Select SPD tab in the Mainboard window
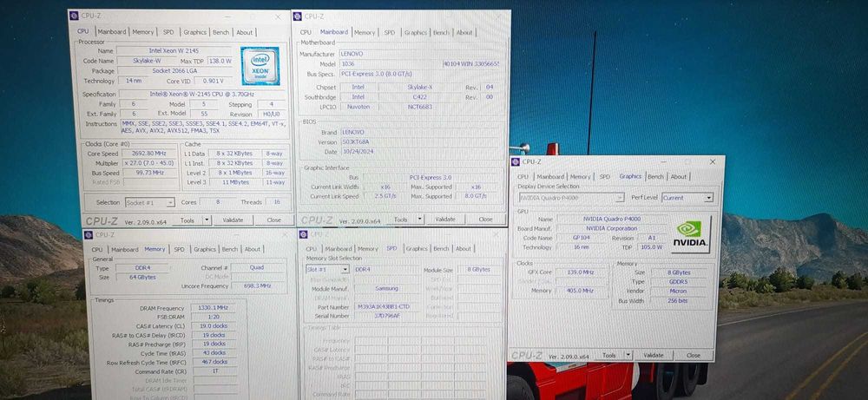The height and width of the screenshot is (400, 868). pyautogui.click(x=390, y=33)
